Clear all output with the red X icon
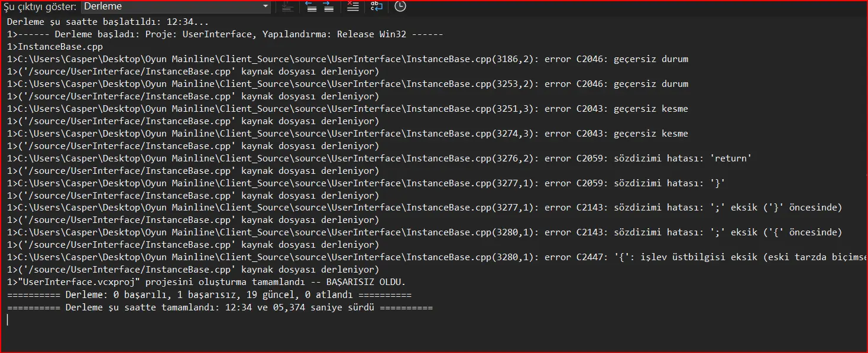 tap(352, 7)
